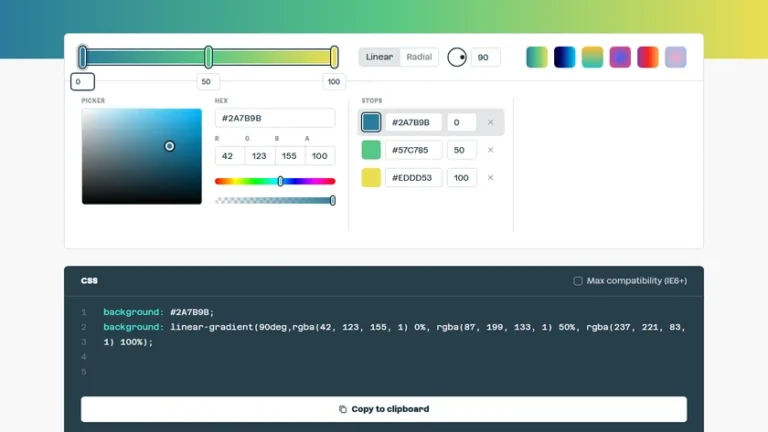Switch gradient type to Linear

click(x=379, y=57)
